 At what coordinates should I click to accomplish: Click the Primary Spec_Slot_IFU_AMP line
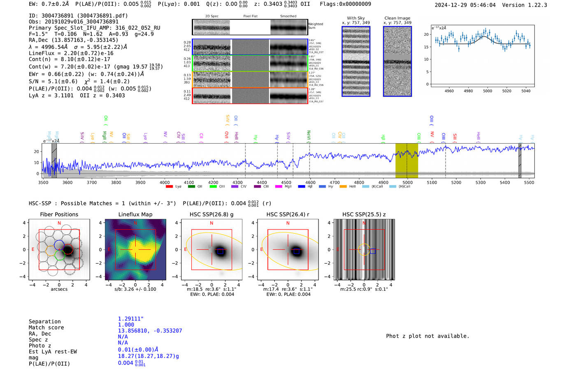pyautogui.click(x=95, y=28)
